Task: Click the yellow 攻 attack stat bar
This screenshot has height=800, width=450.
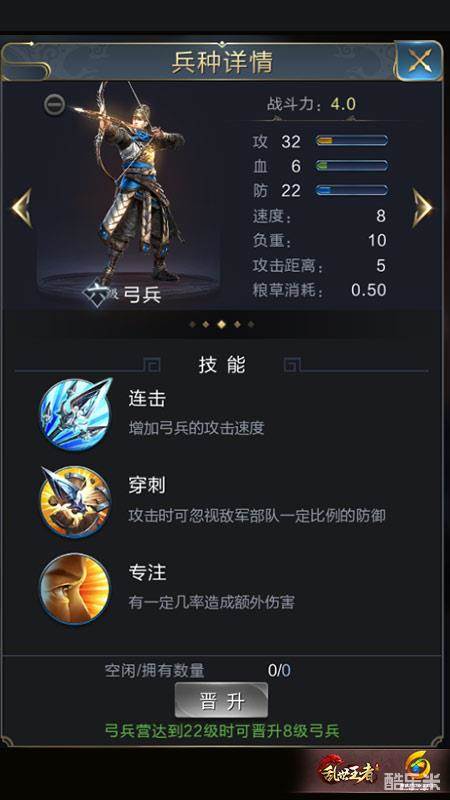Action: (352, 140)
